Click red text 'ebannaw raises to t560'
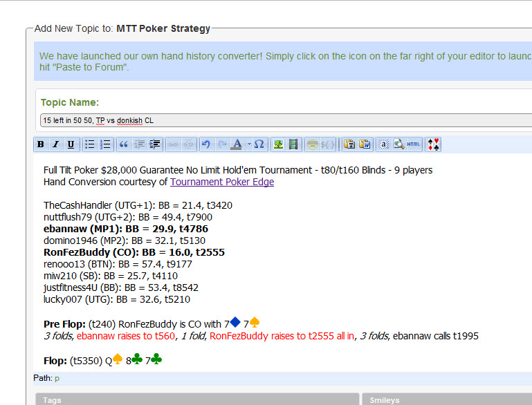This screenshot has width=532, height=405. [126, 336]
